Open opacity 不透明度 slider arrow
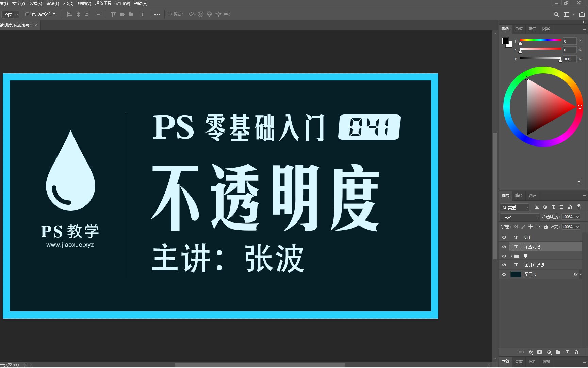This screenshot has height=368, width=588. pyautogui.click(x=577, y=217)
